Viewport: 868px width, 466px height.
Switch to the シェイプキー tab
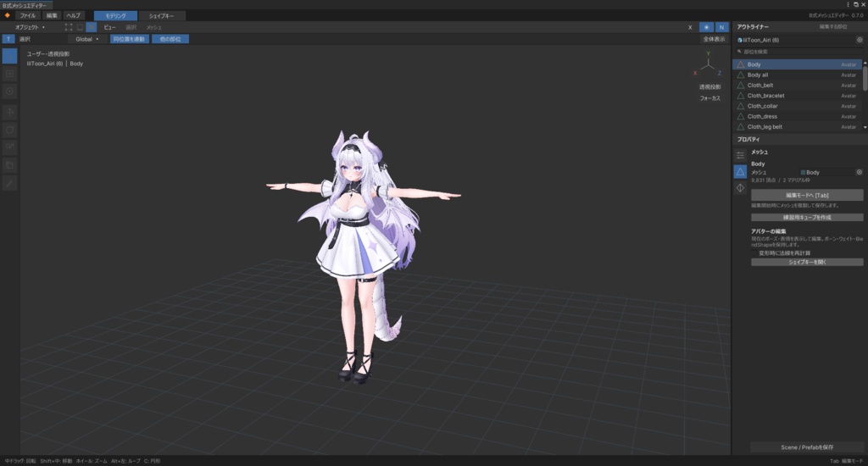(161, 16)
